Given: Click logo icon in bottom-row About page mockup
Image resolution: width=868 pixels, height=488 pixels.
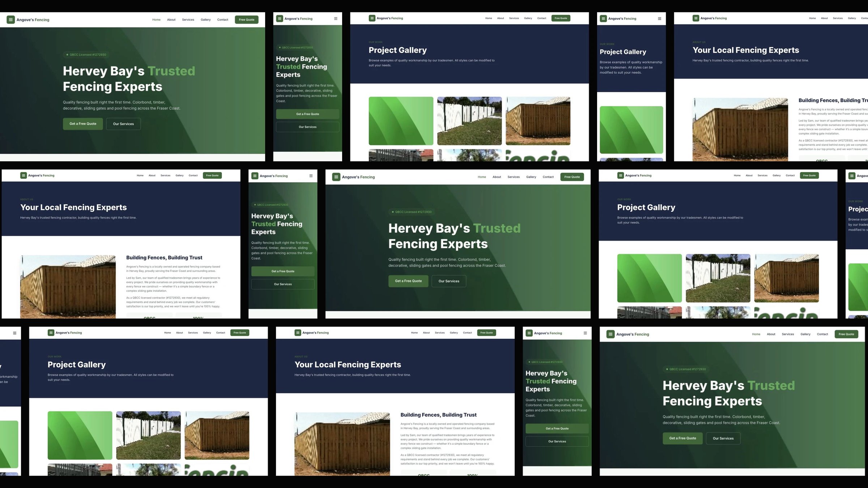Looking at the screenshot, I should (298, 333).
